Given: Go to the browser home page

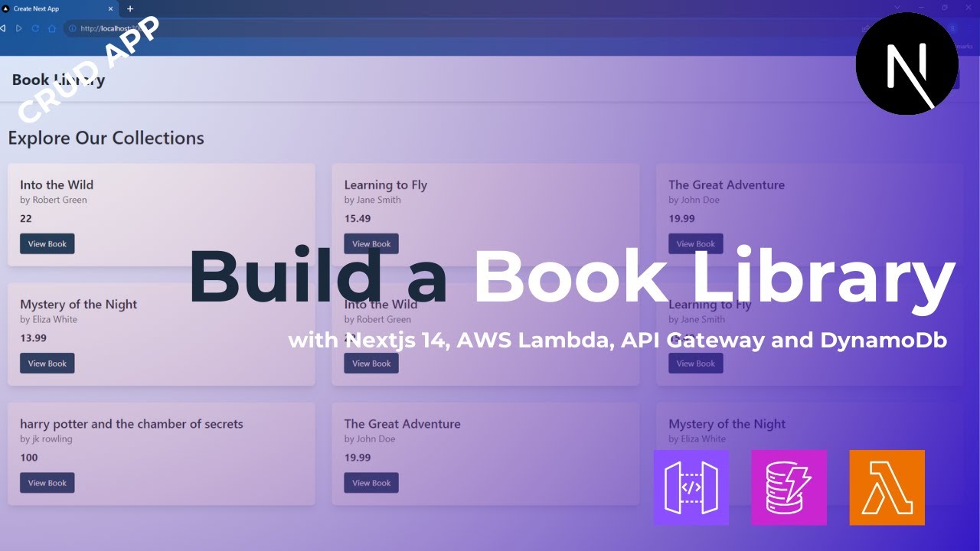Looking at the screenshot, I should click(52, 28).
